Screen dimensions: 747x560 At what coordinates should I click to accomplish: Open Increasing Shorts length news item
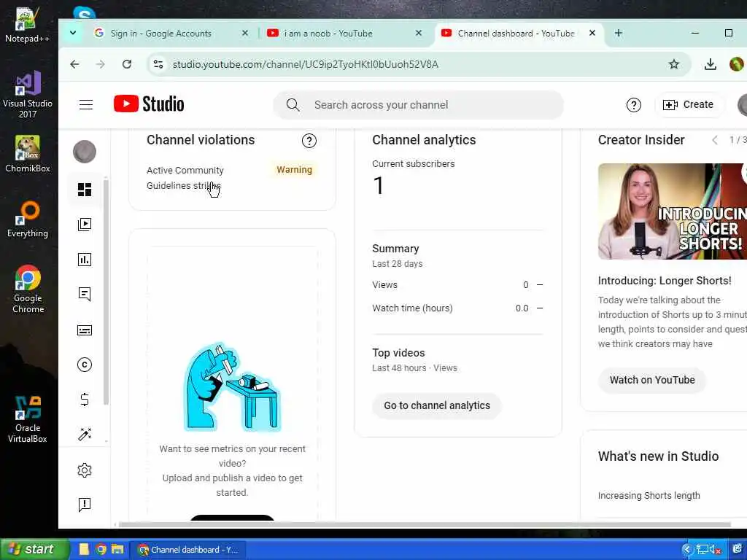(x=649, y=496)
